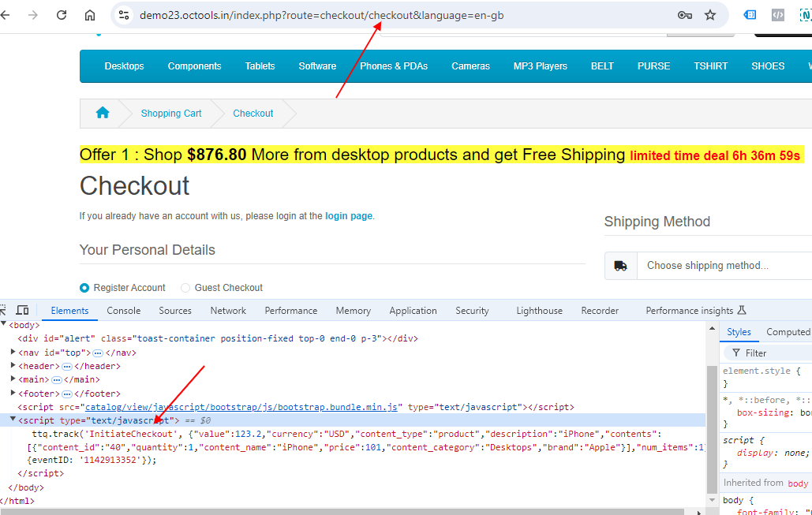Go forward with the browser forward arrow
Viewport: 812px width, 515px height.
(x=33, y=15)
